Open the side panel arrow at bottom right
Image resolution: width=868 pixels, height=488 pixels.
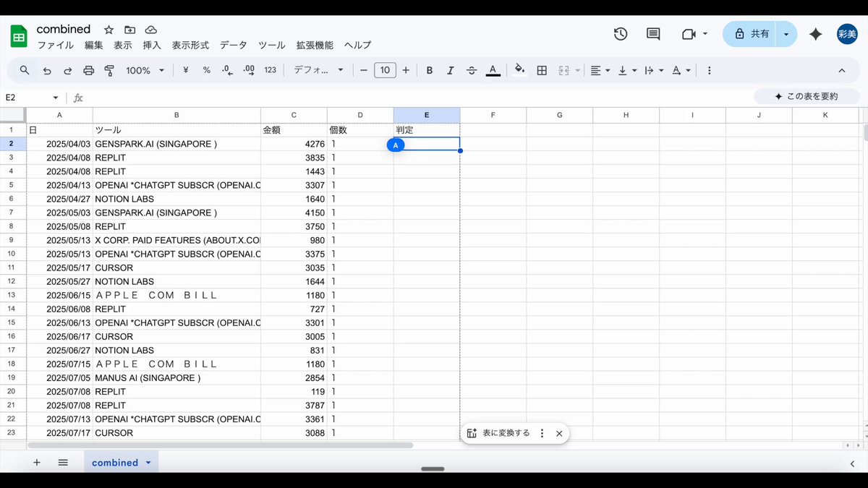pos(852,463)
